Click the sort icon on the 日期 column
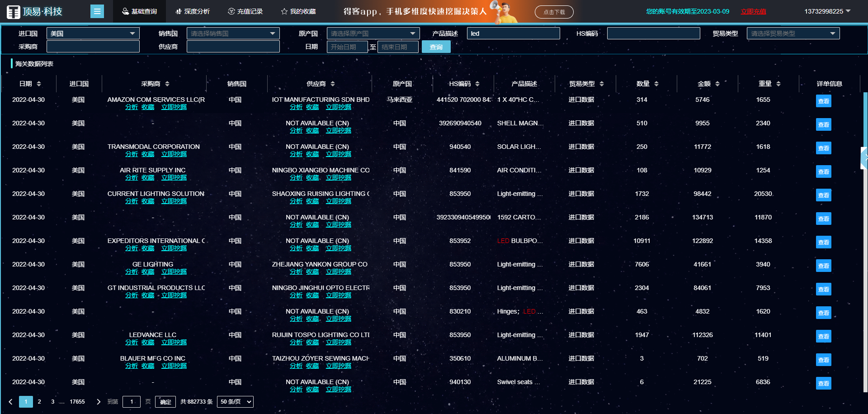The image size is (868, 414). (x=39, y=84)
